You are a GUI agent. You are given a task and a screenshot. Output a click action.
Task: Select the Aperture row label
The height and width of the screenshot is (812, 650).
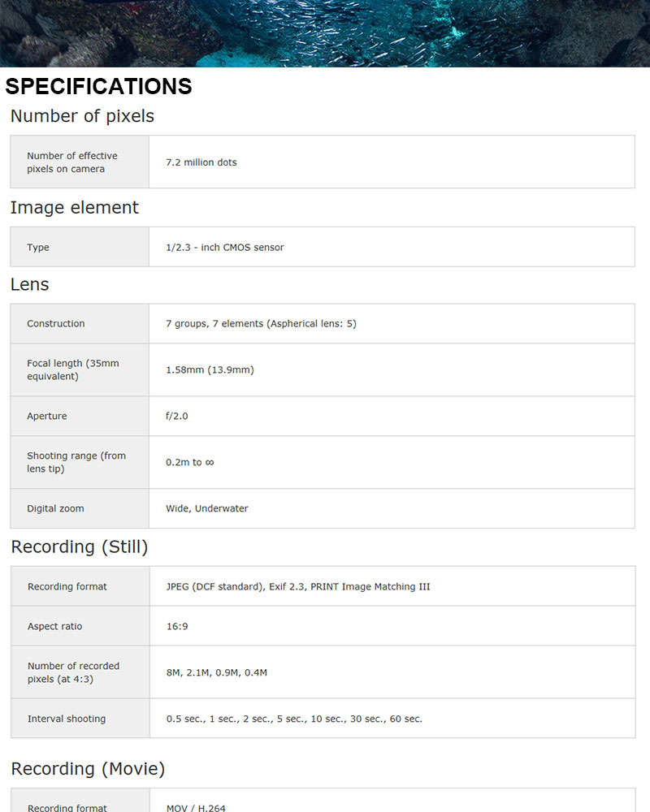tap(47, 417)
